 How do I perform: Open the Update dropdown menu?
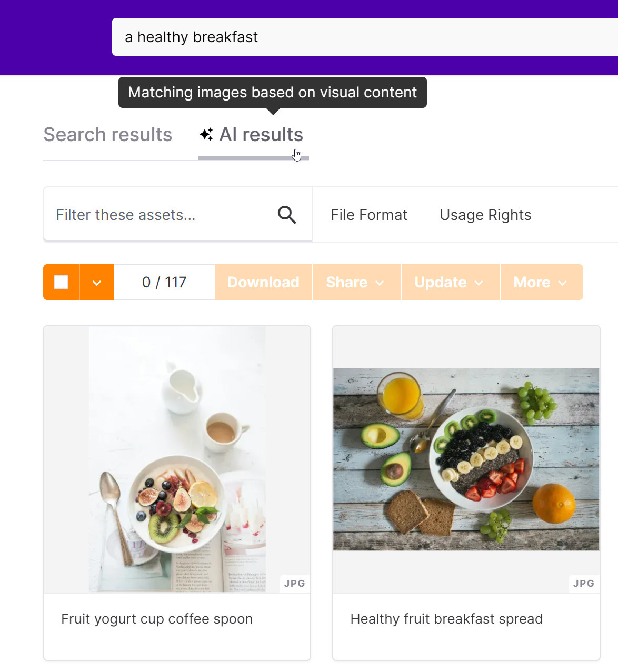(450, 282)
